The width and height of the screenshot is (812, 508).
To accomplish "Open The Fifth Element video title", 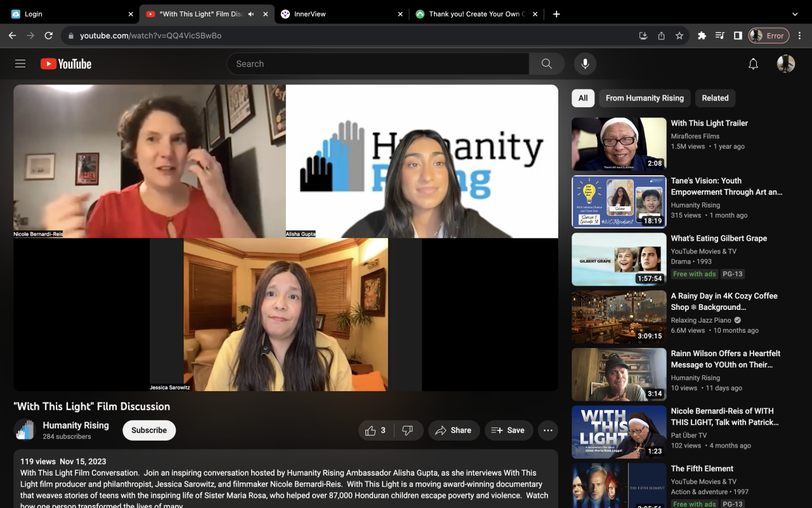I will 702,469.
